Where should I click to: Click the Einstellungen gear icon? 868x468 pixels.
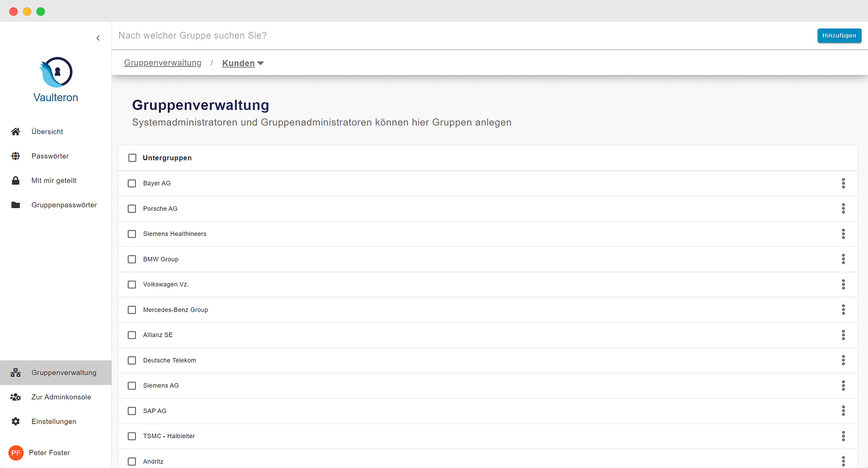tap(16, 422)
